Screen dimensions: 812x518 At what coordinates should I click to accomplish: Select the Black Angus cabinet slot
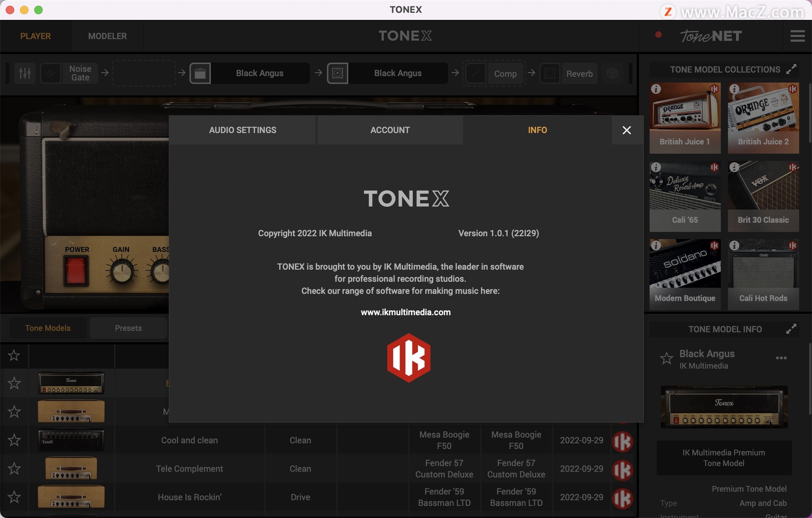tap(398, 74)
